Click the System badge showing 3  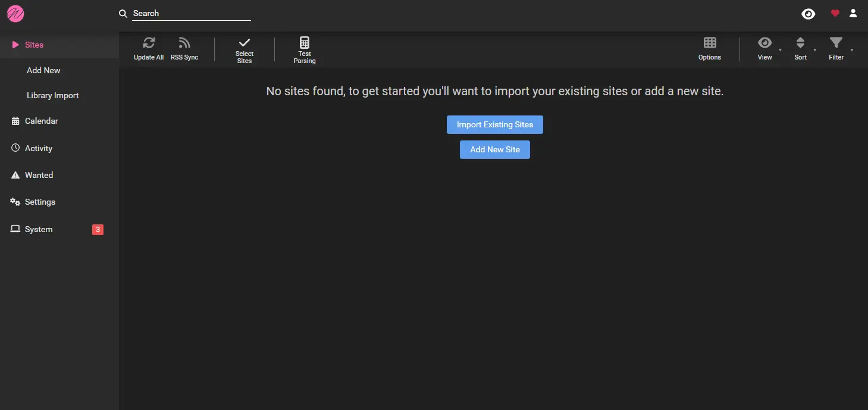click(x=97, y=229)
